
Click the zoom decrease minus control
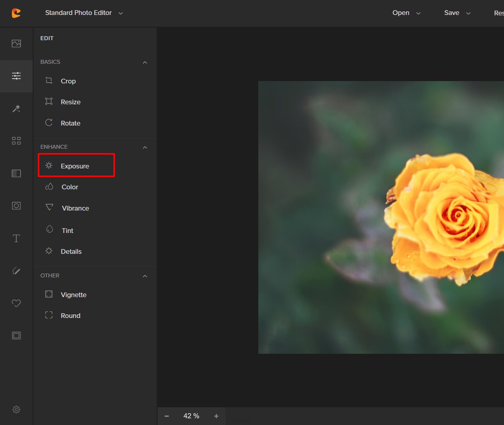pyautogui.click(x=167, y=416)
